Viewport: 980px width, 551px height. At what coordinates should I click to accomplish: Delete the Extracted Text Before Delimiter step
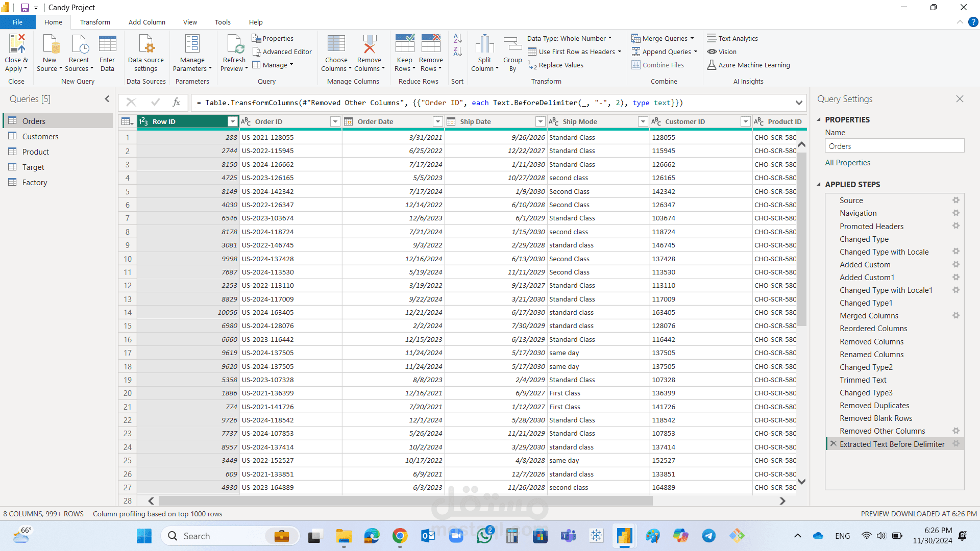point(833,444)
